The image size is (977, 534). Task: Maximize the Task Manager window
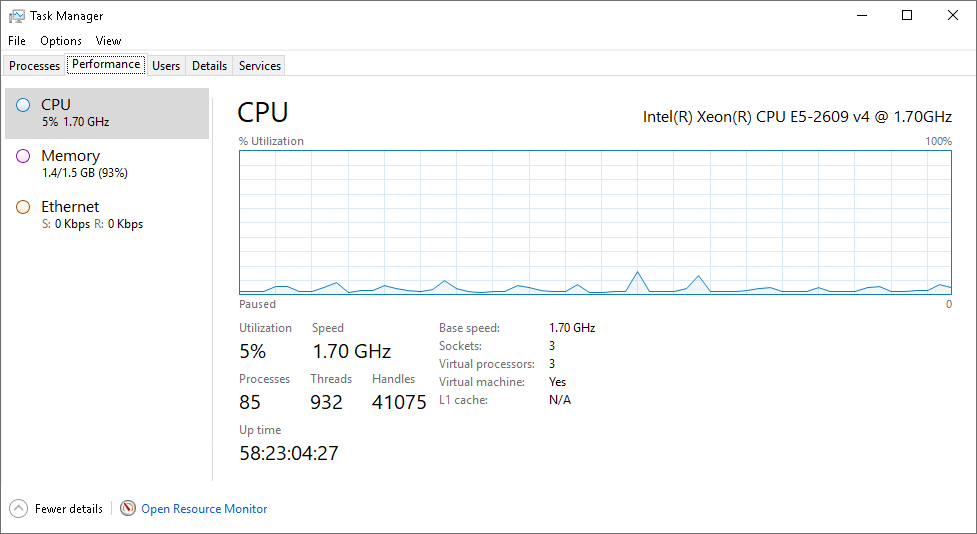pyautogui.click(x=907, y=16)
